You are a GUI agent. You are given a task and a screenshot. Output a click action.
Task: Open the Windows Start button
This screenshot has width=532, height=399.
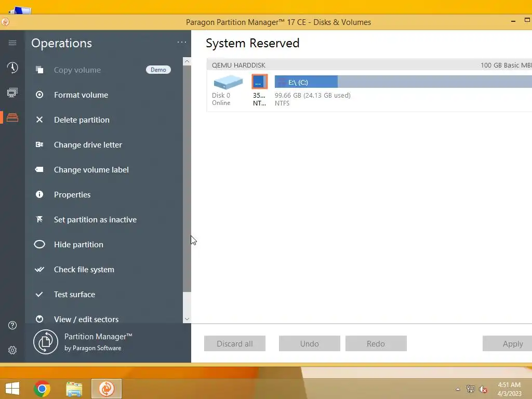12,389
